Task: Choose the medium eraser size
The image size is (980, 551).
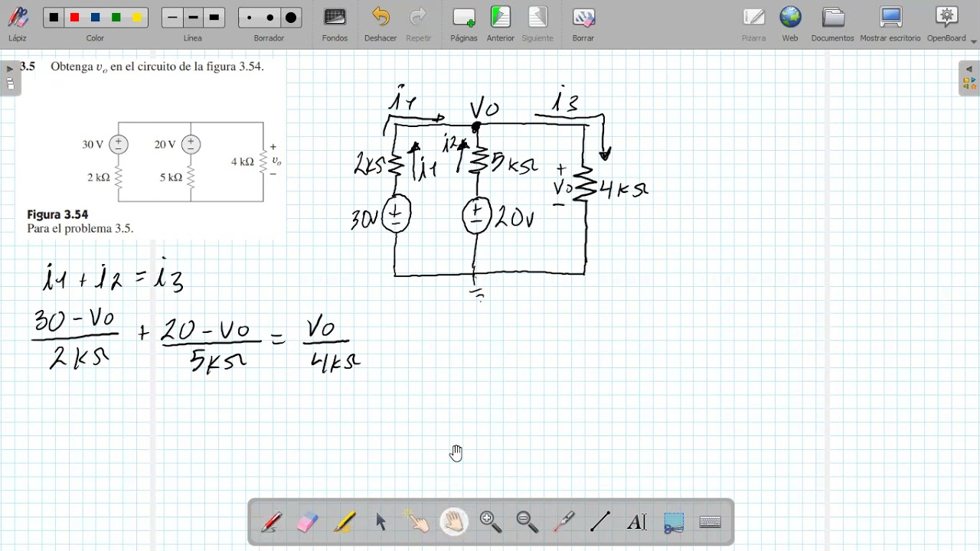Action: pos(269,18)
